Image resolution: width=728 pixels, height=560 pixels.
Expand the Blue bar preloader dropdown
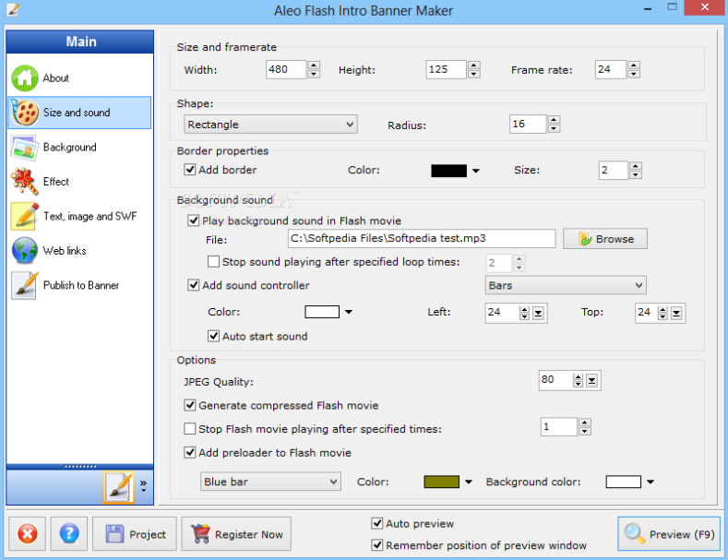(x=270, y=482)
